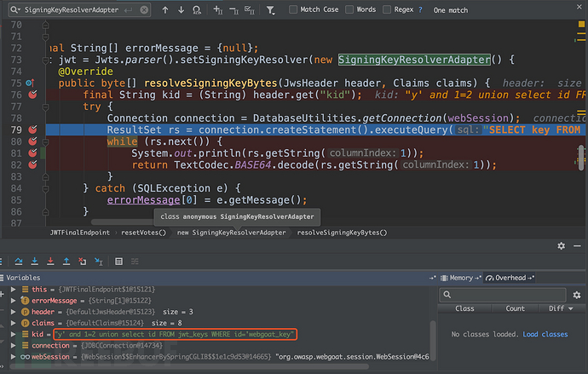Enable the Words checkbox

pos(349,10)
